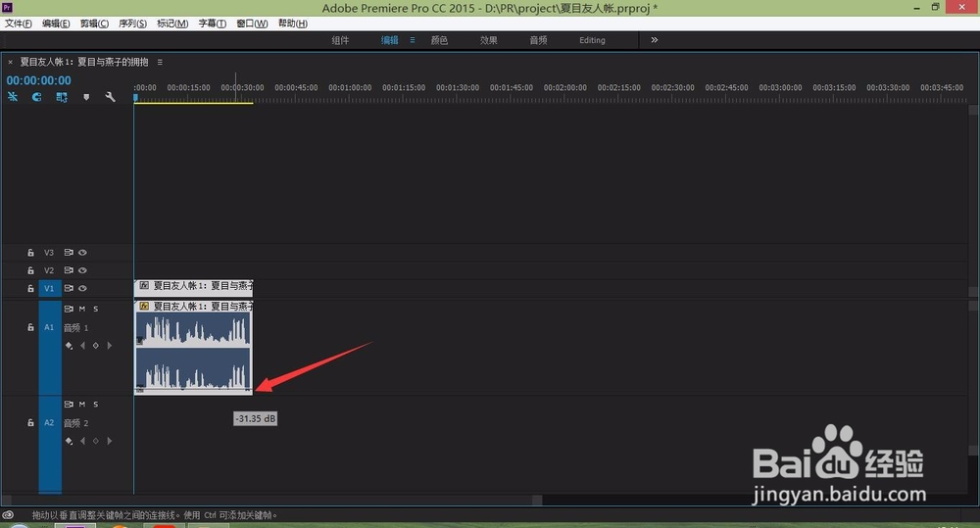The height and width of the screenshot is (528, 980).
Task: Click the timeline playhead marker
Action: (x=135, y=97)
